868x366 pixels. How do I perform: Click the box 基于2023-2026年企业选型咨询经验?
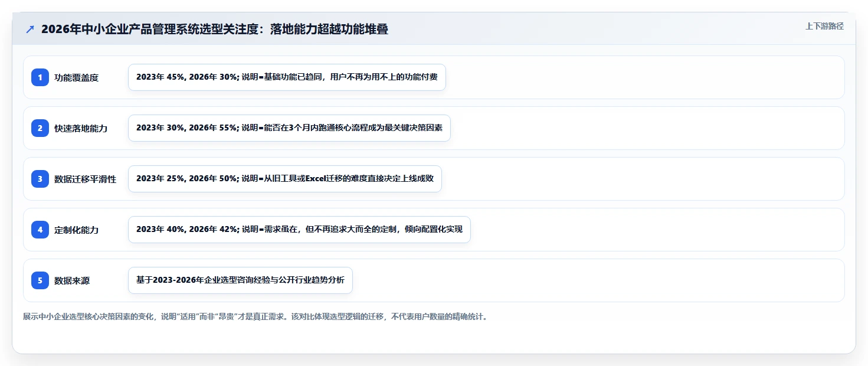pyautogui.click(x=240, y=280)
